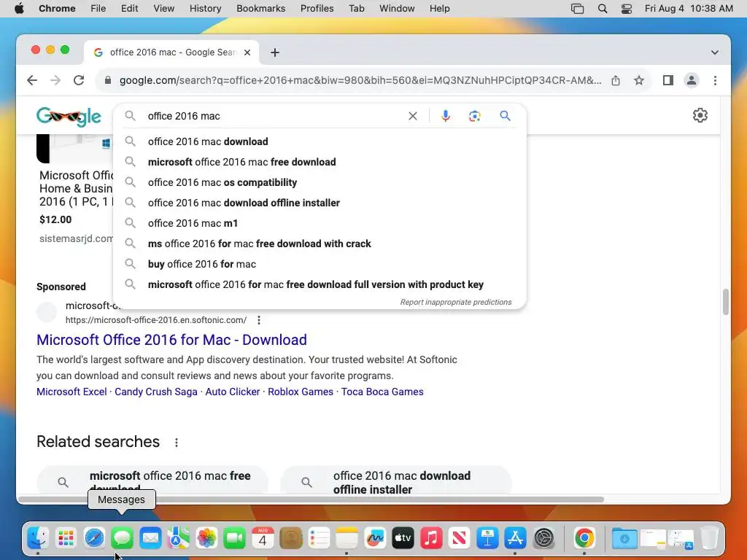Close the office 2016 mac tab
This screenshot has width=747, height=560.
pyautogui.click(x=247, y=52)
